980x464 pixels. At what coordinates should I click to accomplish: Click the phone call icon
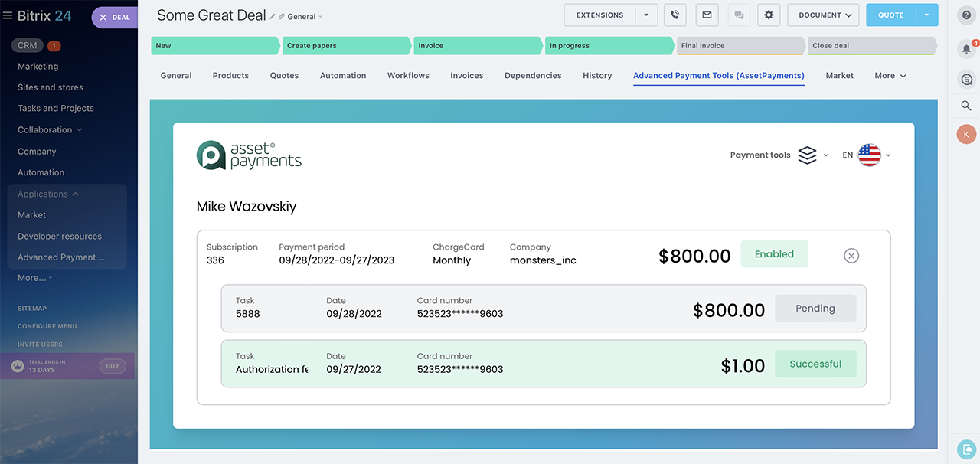pyautogui.click(x=675, y=15)
